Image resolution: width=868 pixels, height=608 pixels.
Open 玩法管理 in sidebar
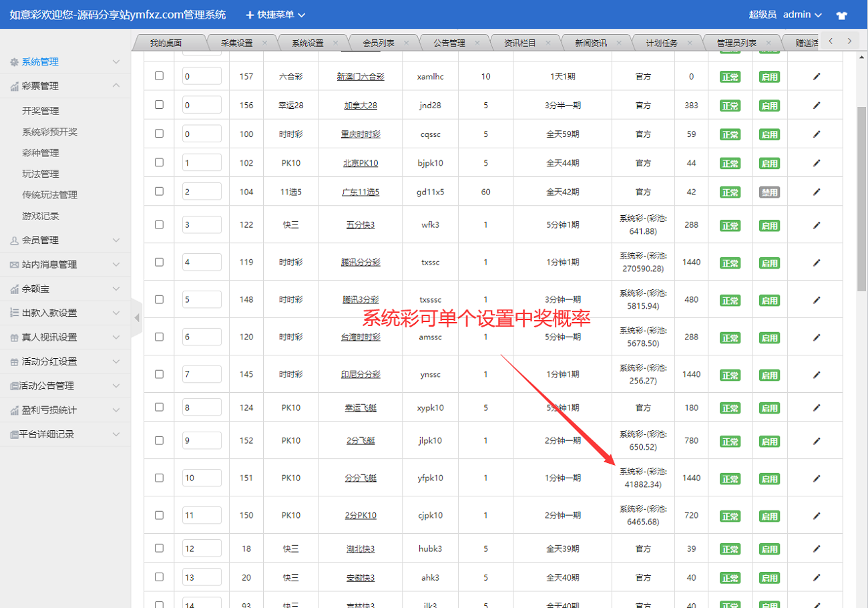coord(40,174)
